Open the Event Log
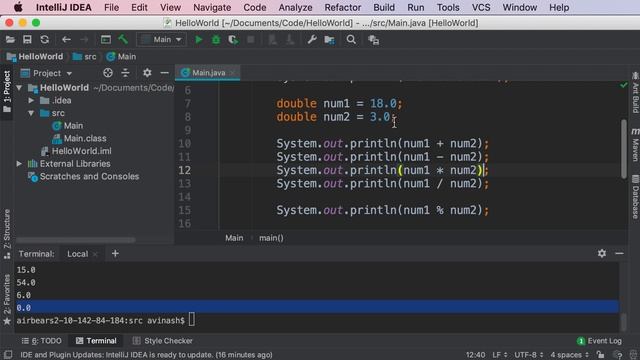The width and height of the screenshot is (640, 360). 600,341
